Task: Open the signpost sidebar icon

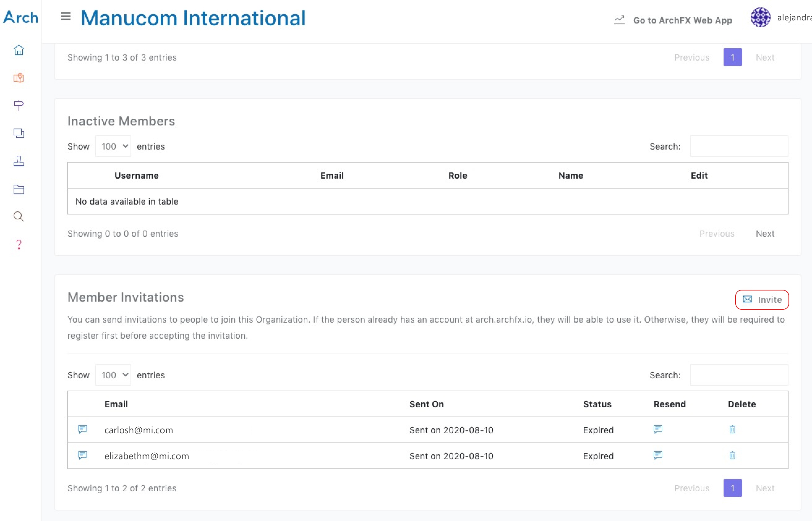Action: (19, 105)
